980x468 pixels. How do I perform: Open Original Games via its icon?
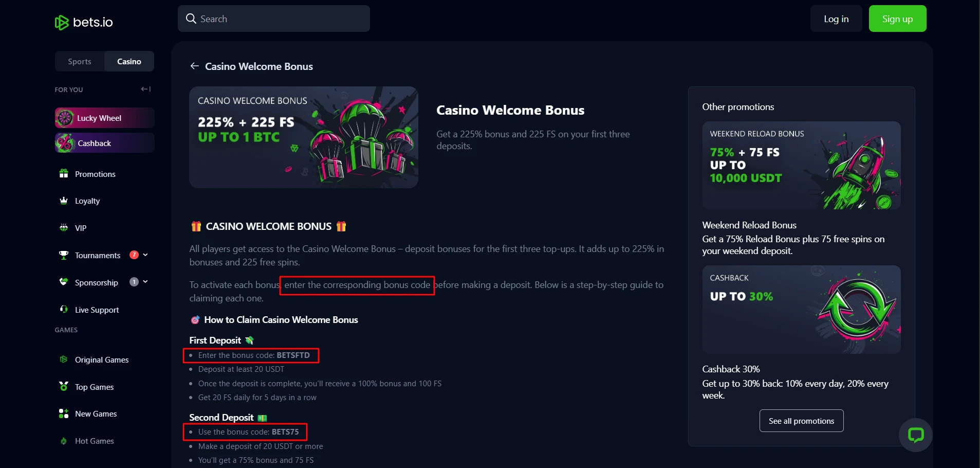pyautogui.click(x=63, y=359)
